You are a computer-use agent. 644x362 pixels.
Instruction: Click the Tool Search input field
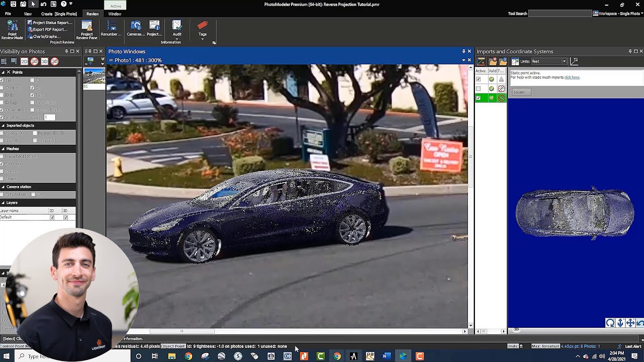(x=559, y=14)
